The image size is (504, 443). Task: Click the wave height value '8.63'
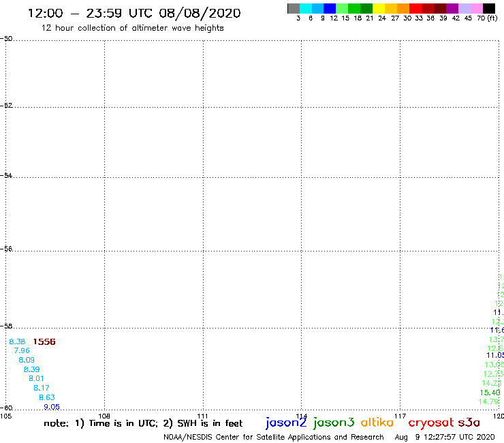pos(47,397)
